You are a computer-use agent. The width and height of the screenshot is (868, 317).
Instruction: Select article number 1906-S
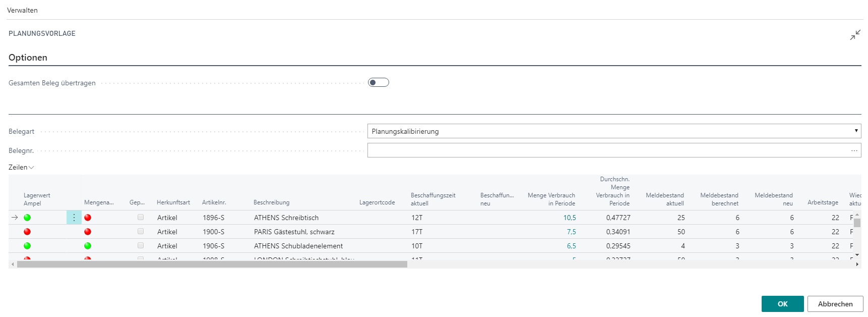(214, 246)
